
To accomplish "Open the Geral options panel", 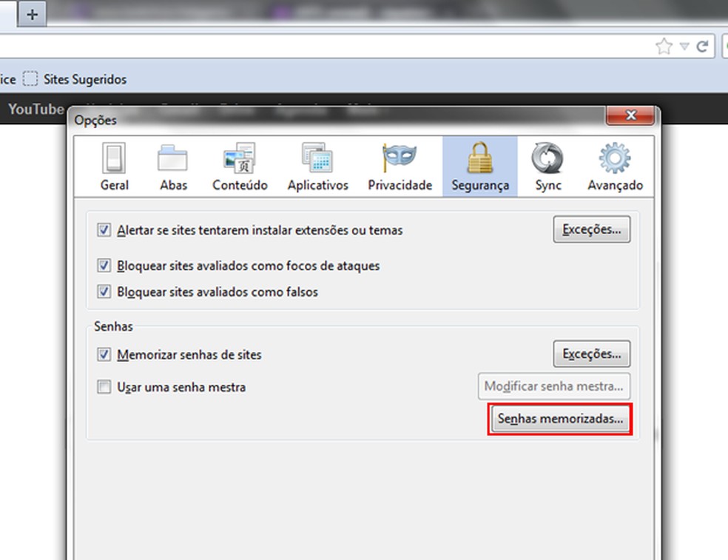I will coord(114,165).
